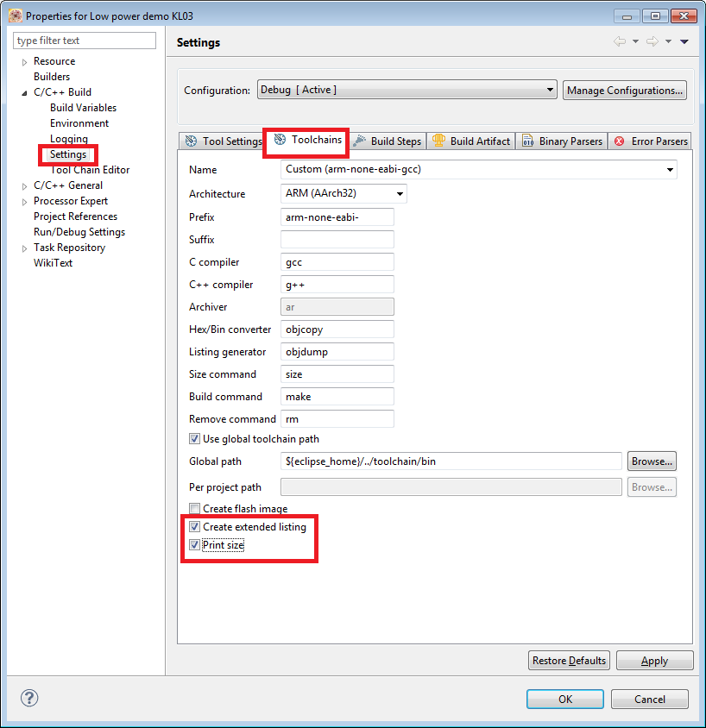
Task: Click the properties dialog title bar icon
Action: 16,16
